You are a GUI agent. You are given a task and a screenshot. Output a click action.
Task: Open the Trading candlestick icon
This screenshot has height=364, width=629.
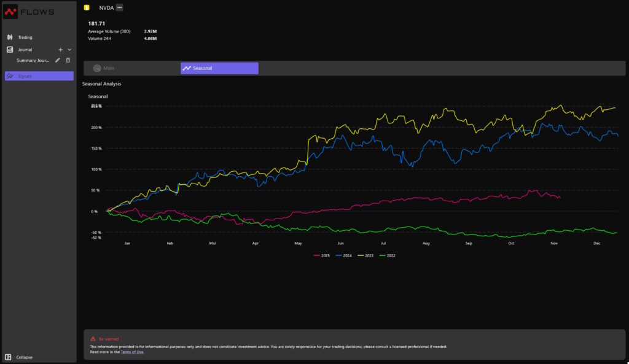tap(9, 37)
